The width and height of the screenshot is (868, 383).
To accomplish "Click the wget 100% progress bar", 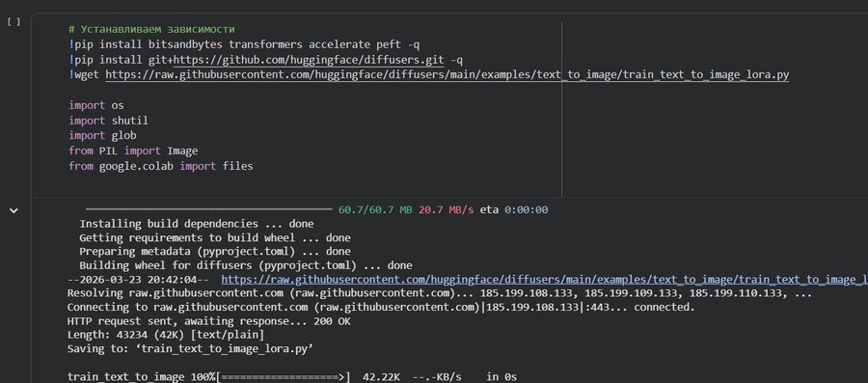I will coord(283,377).
